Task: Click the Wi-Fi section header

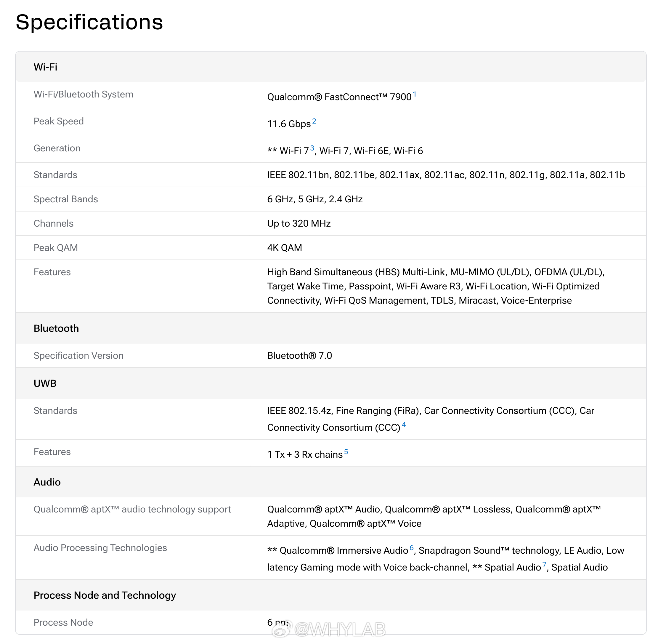Action: tap(45, 67)
